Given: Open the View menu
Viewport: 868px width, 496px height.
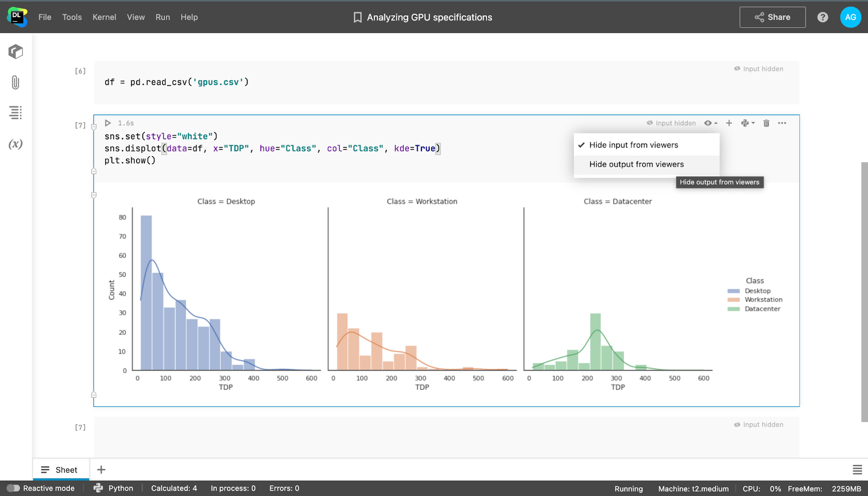Looking at the screenshot, I should 136,17.
